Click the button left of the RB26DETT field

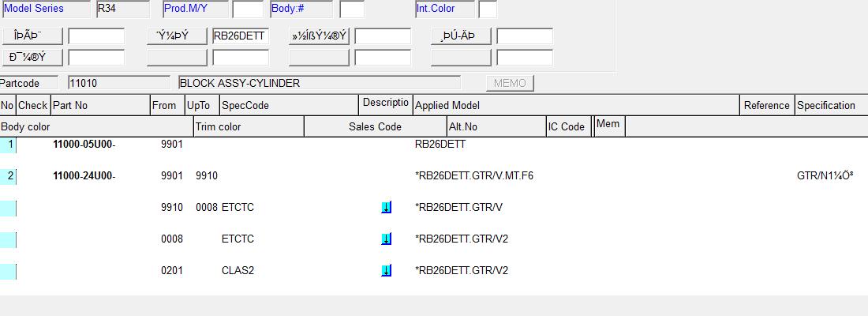coord(178,36)
